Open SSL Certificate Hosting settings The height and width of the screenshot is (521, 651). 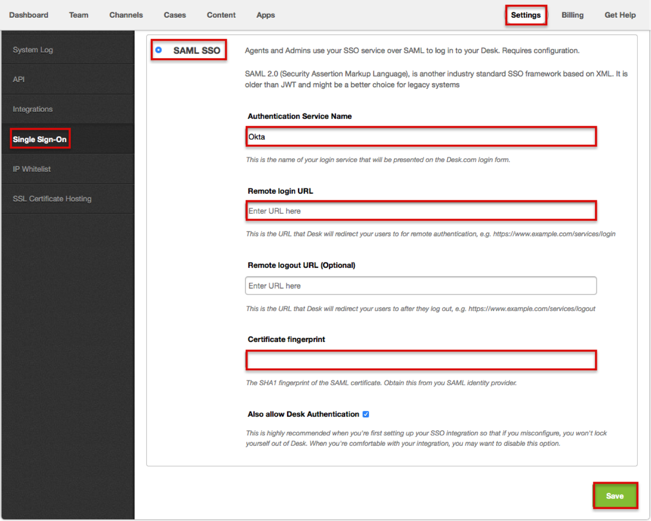(x=52, y=199)
